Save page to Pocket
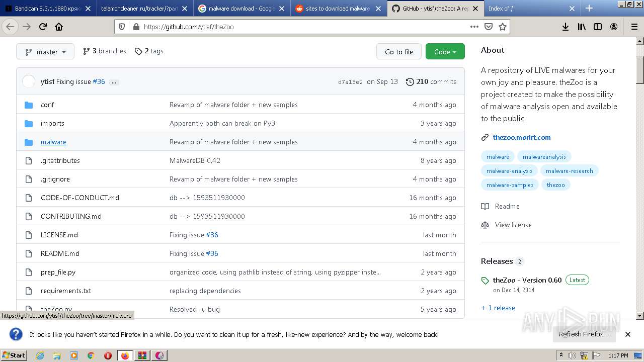This screenshot has width=644, height=362. [488, 27]
